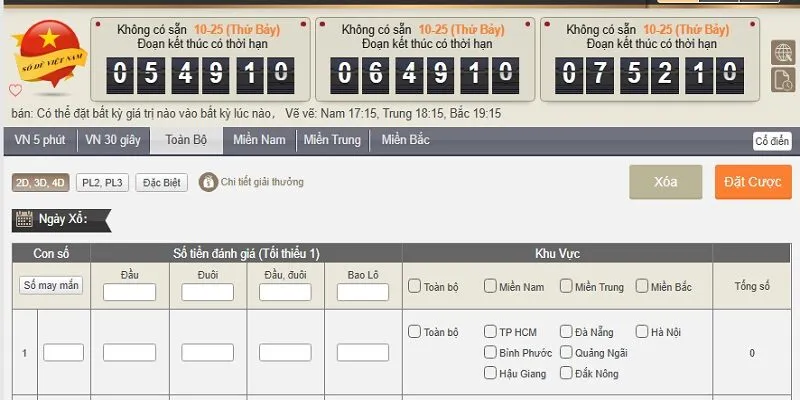Screen dimensions: 800x400
Task: Click the 06:49:10 countdown timer
Action: (x=424, y=76)
